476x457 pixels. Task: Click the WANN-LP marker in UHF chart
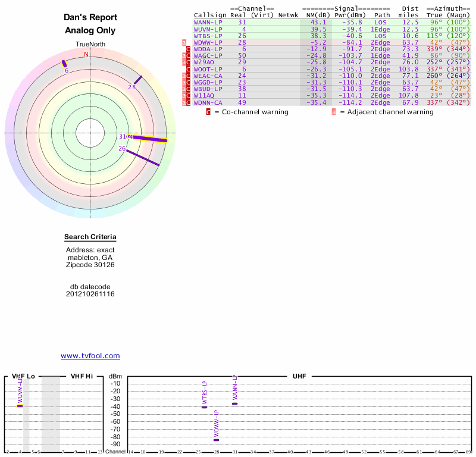pos(235,403)
